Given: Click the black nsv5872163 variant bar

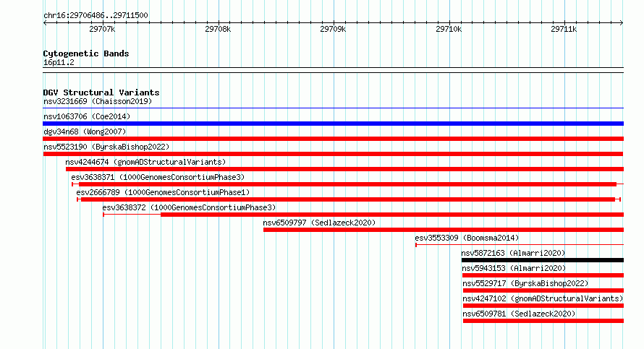Looking at the screenshot, I should (x=543, y=260).
